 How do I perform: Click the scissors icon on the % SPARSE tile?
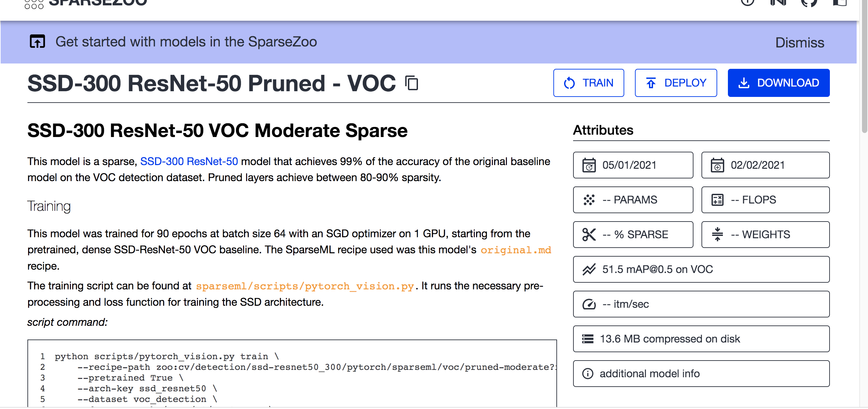pyautogui.click(x=589, y=234)
